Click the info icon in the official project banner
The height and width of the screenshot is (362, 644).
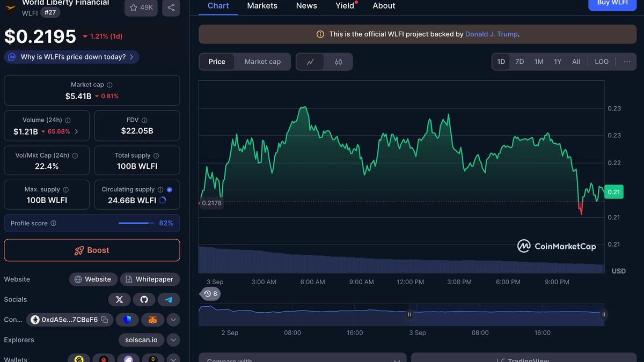(x=320, y=34)
